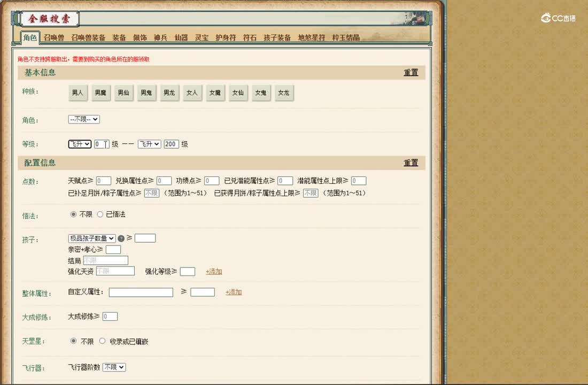Screen dimensions: 588x385
Task: Click the CC直播 logo in top right corner
Action: (557, 17)
